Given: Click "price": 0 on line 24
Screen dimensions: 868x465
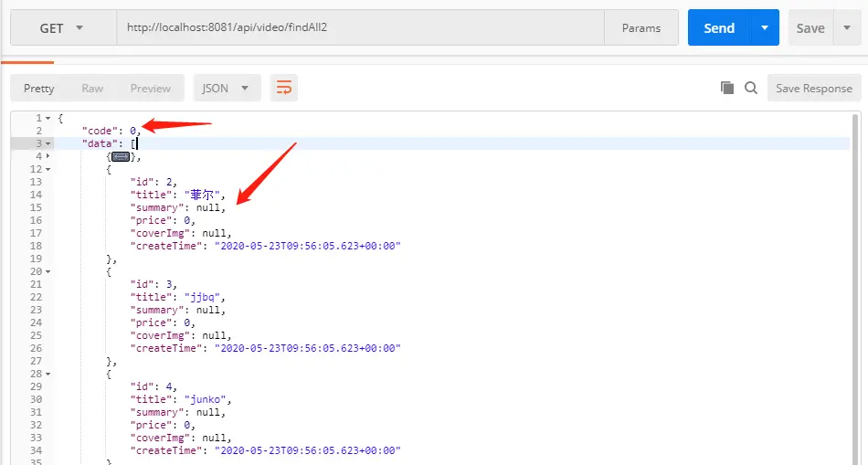Looking at the screenshot, I should click(163, 322).
